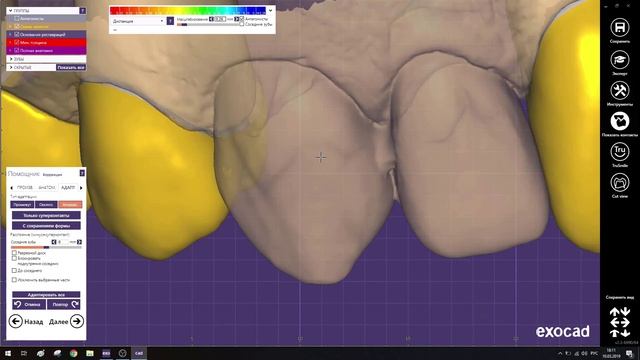This screenshot has height=360, width=640.
Task: Toggle Antagonists checkbox in the distance legend
Action: point(242,19)
